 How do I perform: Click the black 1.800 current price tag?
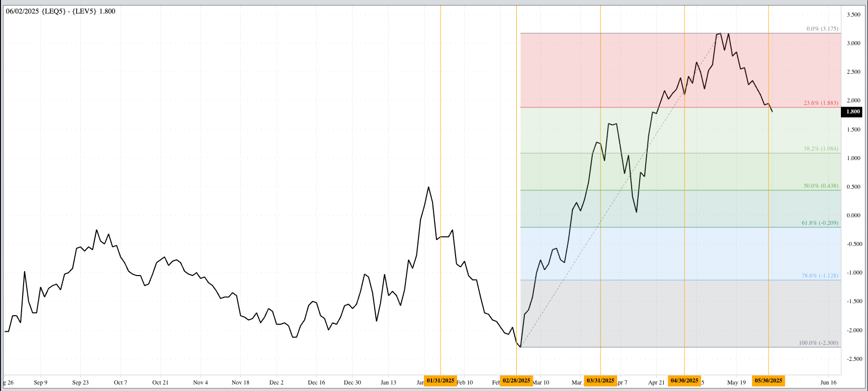[852, 111]
